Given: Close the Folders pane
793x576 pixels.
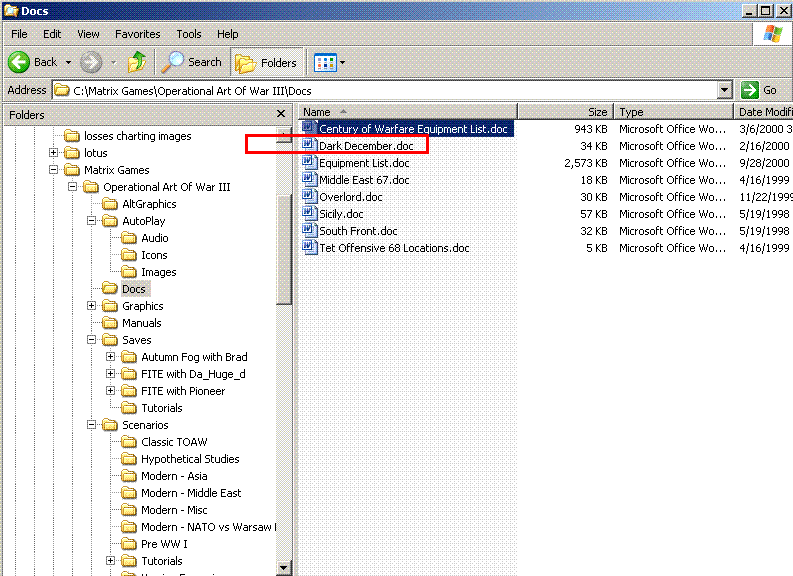Looking at the screenshot, I should pyautogui.click(x=281, y=114).
